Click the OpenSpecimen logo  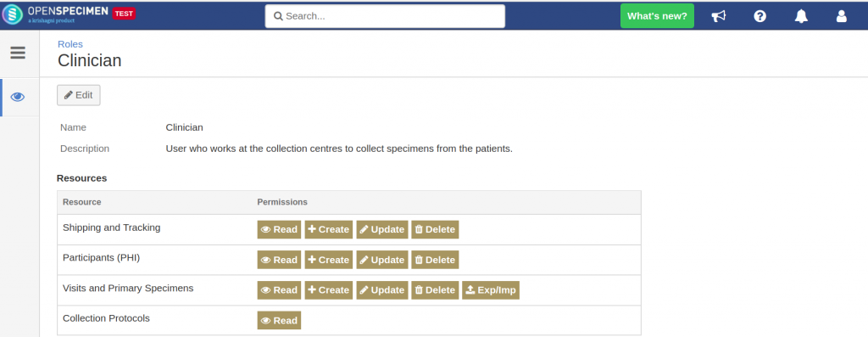pos(55,14)
